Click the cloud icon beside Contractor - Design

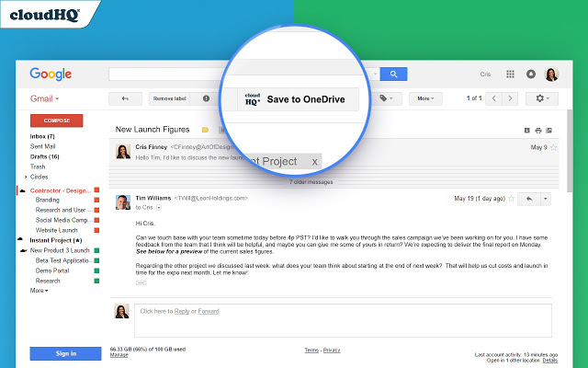[x=22, y=190]
